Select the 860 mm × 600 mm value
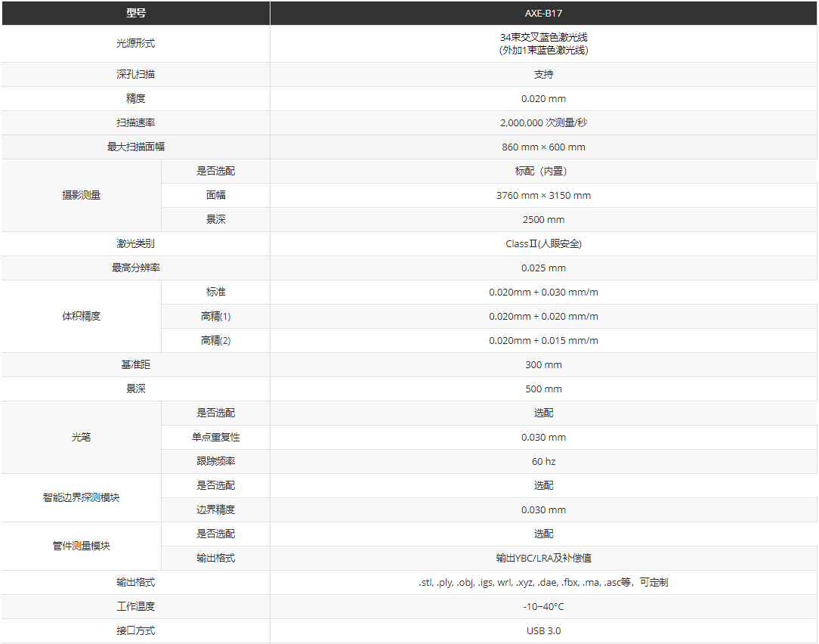The width and height of the screenshot is (819, 644). pos(543,147)
